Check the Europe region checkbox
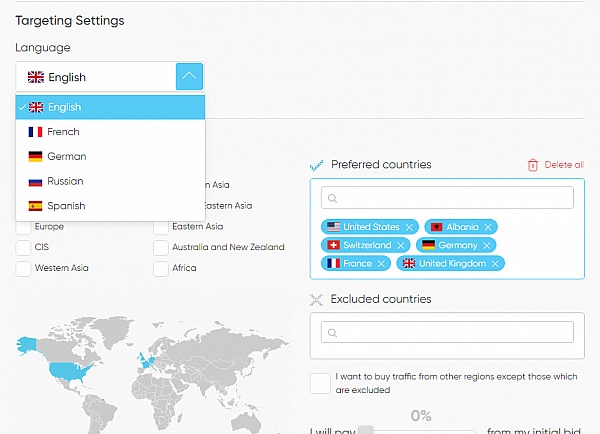This screenshot has height=434, width=600. pos(23,227)
